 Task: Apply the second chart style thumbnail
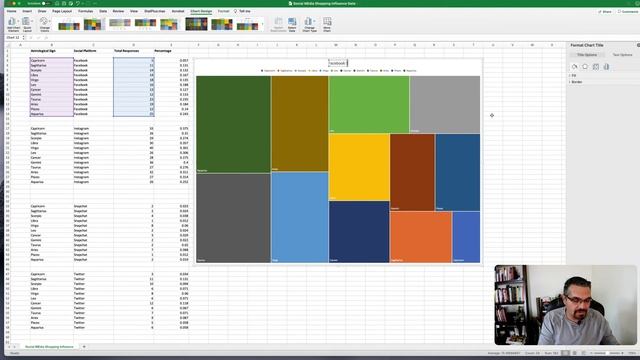coord(93,24)
